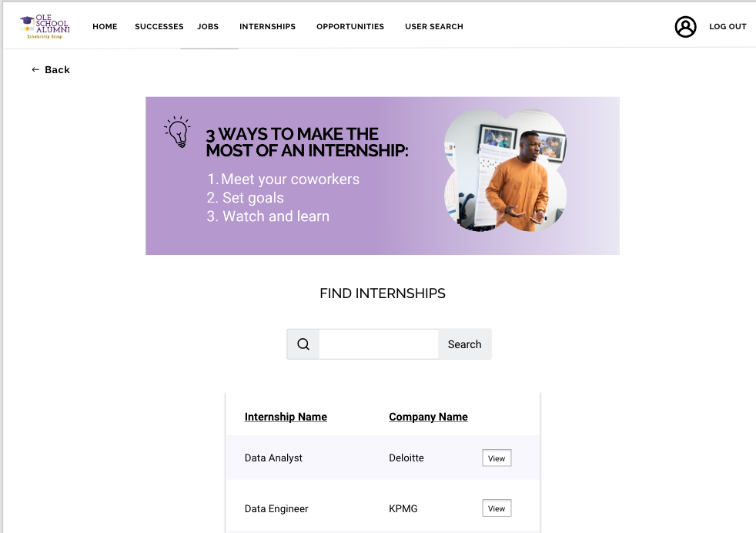Screen dimensions: 756x533
Task: Select Internships in the navigation bar
Action: 267,26
